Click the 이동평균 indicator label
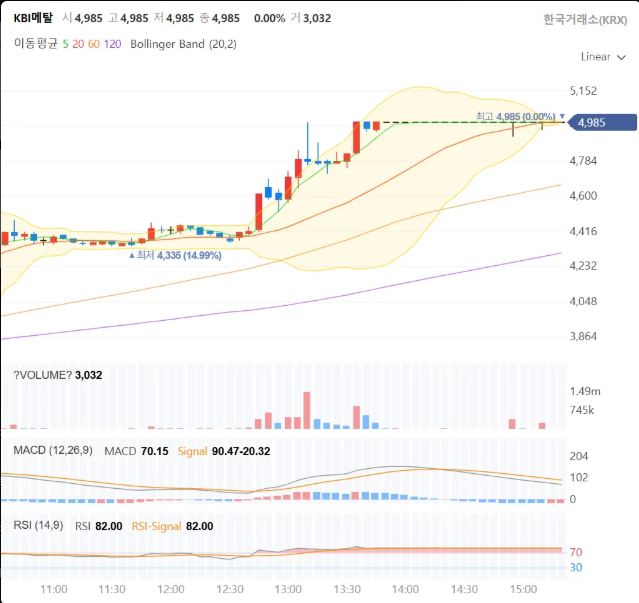The height and width of the screenshot is (603, 639). point(36,44)
